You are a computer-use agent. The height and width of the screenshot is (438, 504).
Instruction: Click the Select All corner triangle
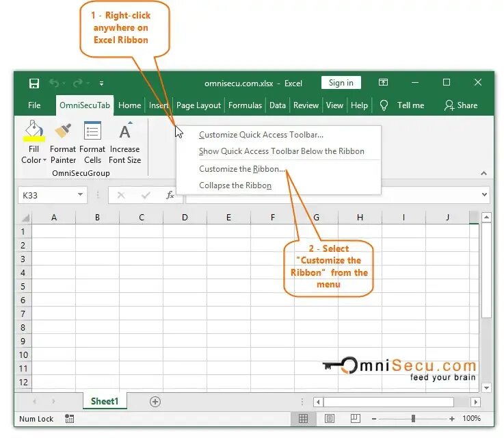click(25, 218)
